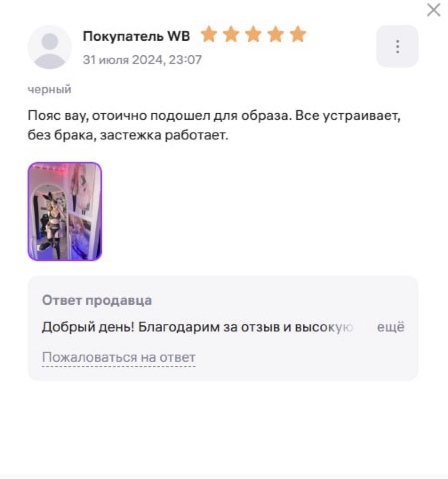This screenshot has height=479, width=448.
Task: Click the fifth rating star
Action: pos(298,34)
